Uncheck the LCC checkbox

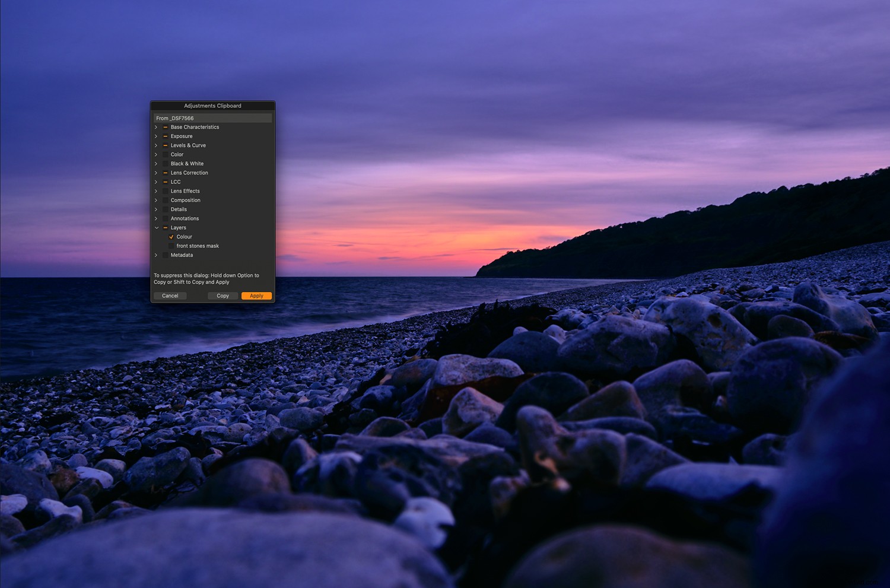[166, 182]
